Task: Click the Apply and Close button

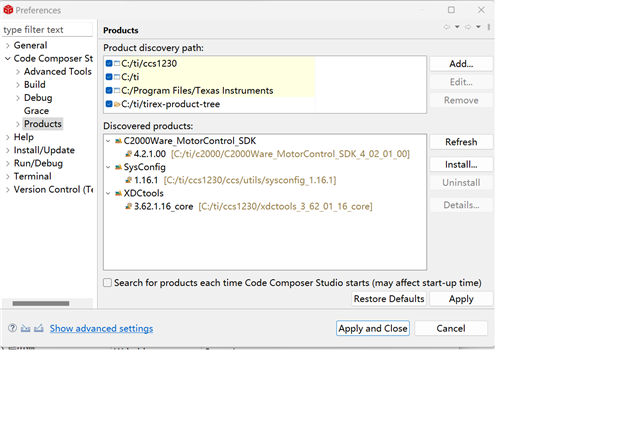Action: click(372, 328)
